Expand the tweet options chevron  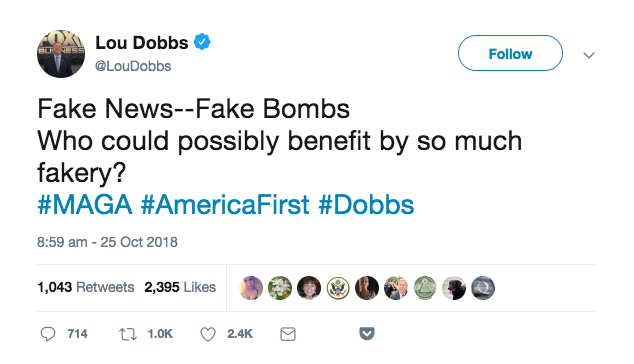[589, 55]
